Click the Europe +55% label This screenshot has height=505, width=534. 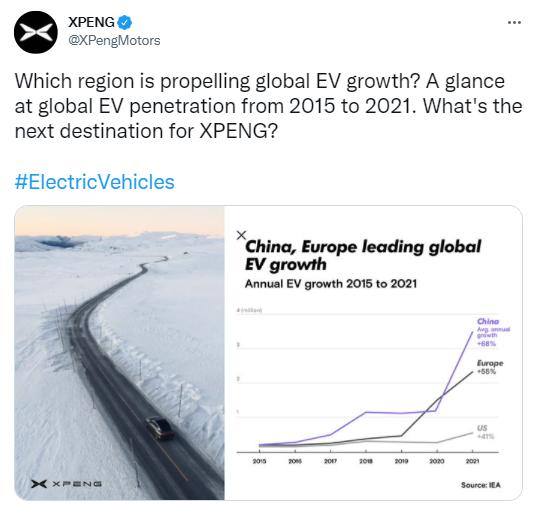pos(489,367)
